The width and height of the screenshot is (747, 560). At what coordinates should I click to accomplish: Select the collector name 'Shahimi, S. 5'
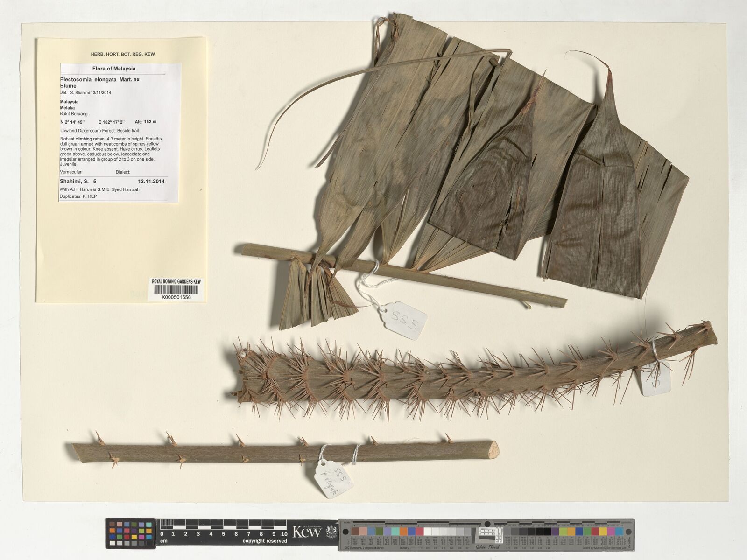click(x=78, y=181)
